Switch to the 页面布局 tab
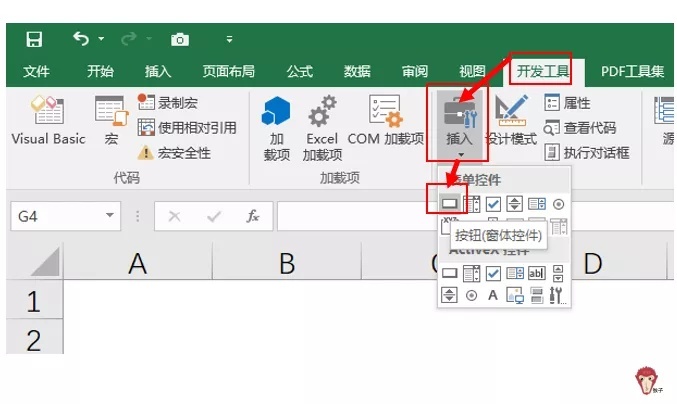This screenshot has width=677, height=404. tap(228, 71)
